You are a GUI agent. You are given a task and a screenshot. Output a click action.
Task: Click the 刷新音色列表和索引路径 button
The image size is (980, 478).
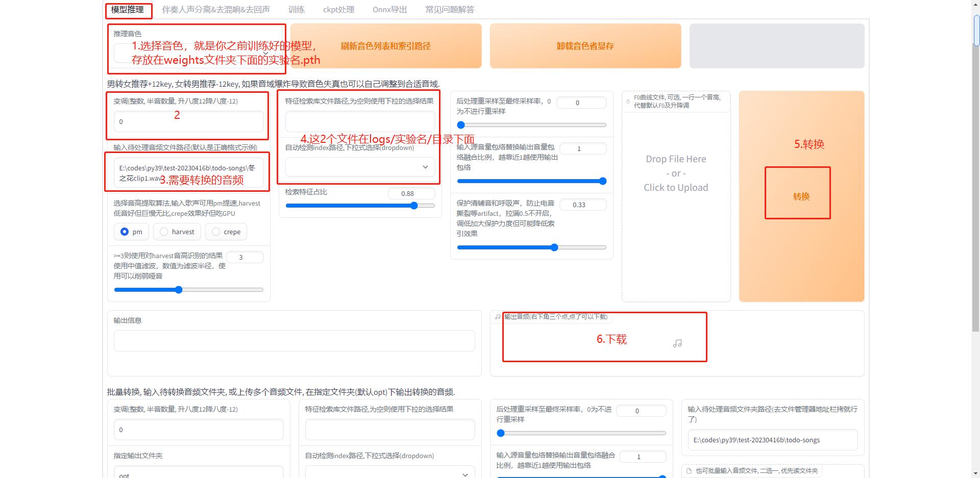coord(384,46)
